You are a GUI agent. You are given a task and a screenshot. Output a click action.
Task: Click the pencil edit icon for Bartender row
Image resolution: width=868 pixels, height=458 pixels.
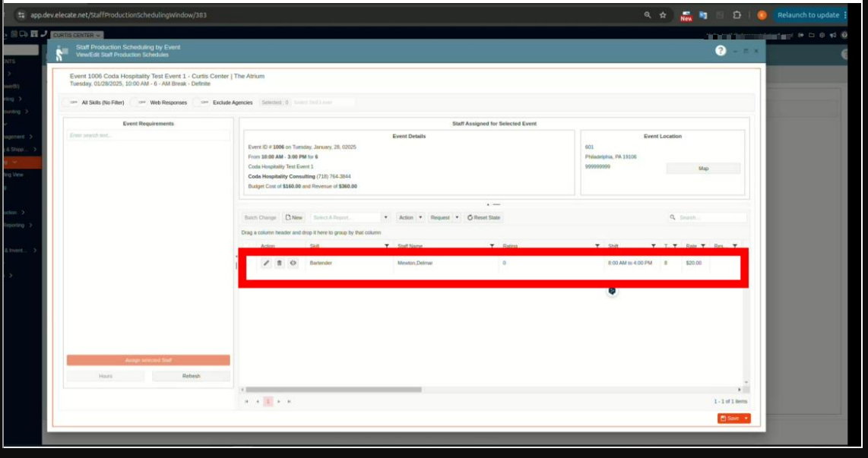click(266, 263)
